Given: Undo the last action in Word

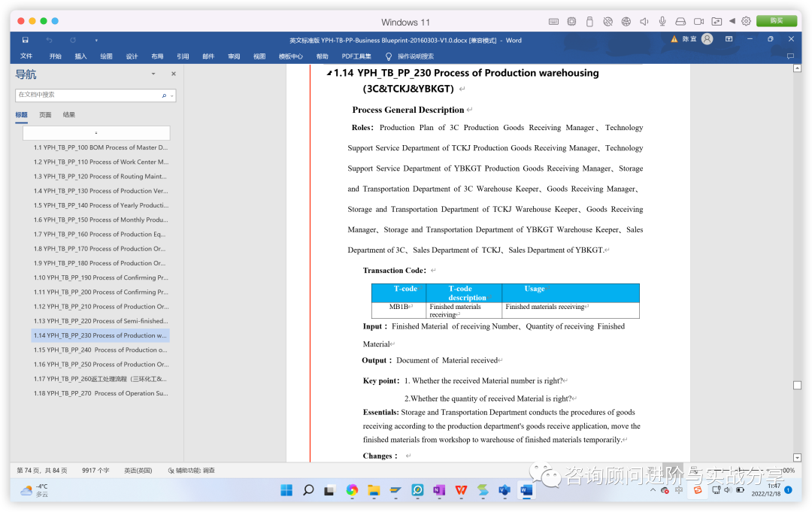Looking at the screenshot, I should click(49, 40).
